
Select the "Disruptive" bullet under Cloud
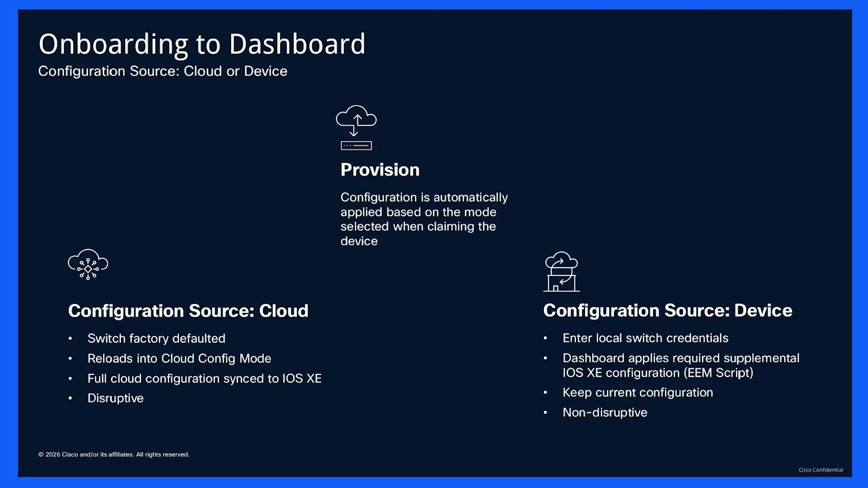coord(116,398)
